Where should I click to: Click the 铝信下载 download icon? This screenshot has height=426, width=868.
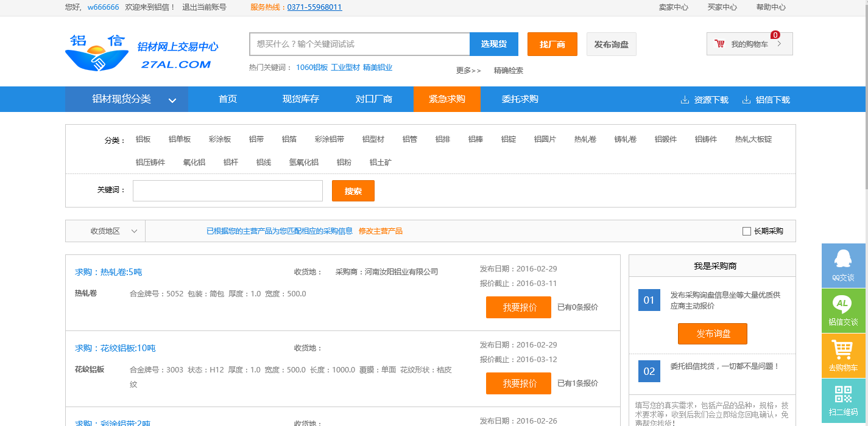746,100
